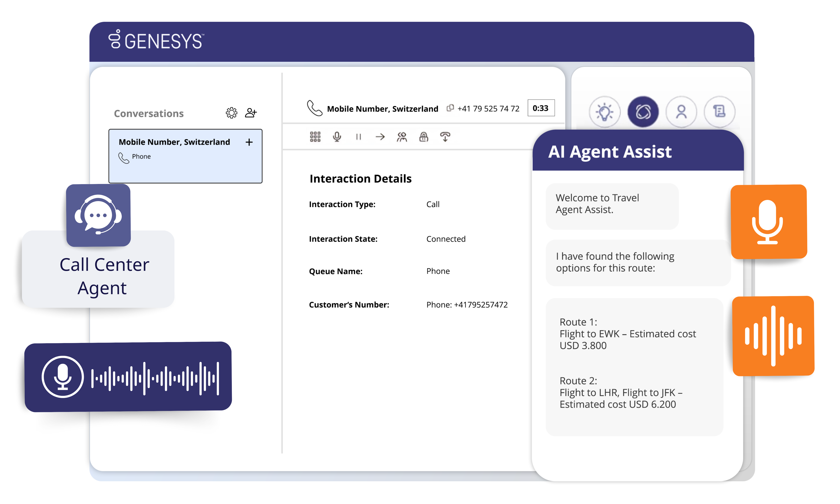Click the phone handset icon in call header

314,108
